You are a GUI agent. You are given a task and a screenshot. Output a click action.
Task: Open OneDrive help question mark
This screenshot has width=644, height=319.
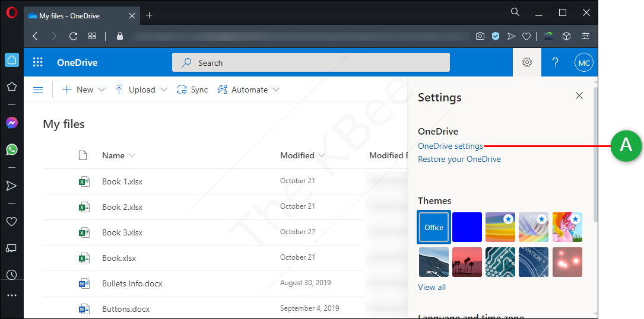[556, 62]
